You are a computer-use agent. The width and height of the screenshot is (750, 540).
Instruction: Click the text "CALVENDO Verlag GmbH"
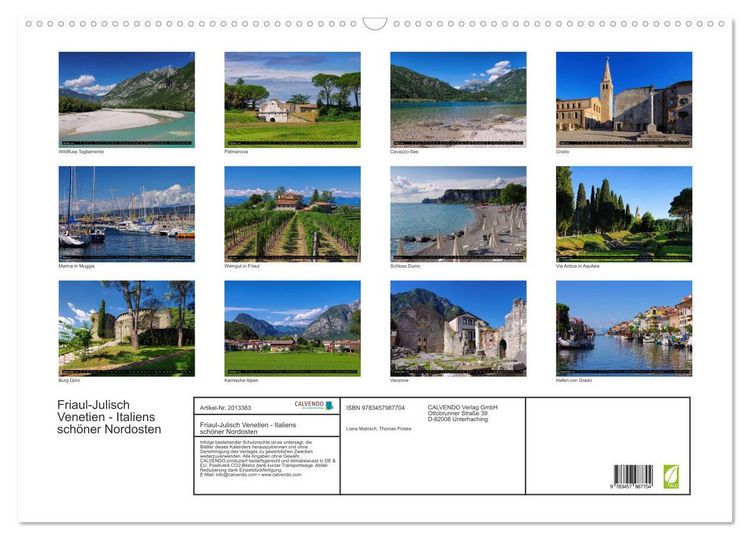click(x=463, y=407)
